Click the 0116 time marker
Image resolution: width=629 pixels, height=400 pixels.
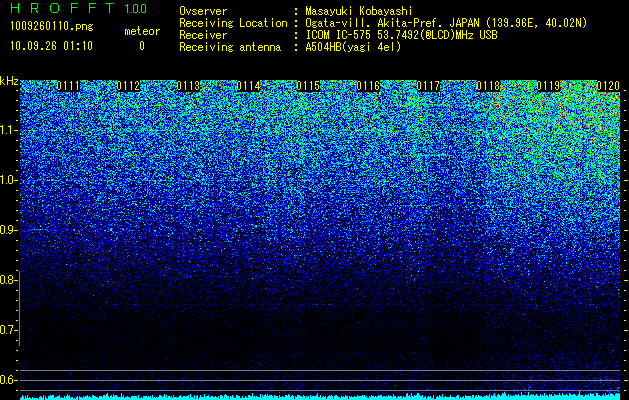[x=368, y=86]
